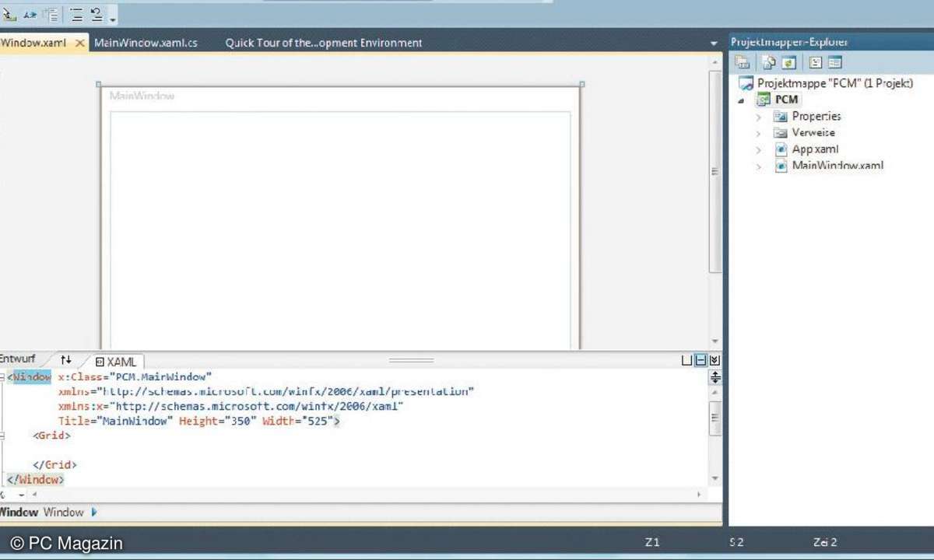Select MainWindow.xaml in the solution tree
This screenshot has height=560, width=934.
tap(837, 166)
